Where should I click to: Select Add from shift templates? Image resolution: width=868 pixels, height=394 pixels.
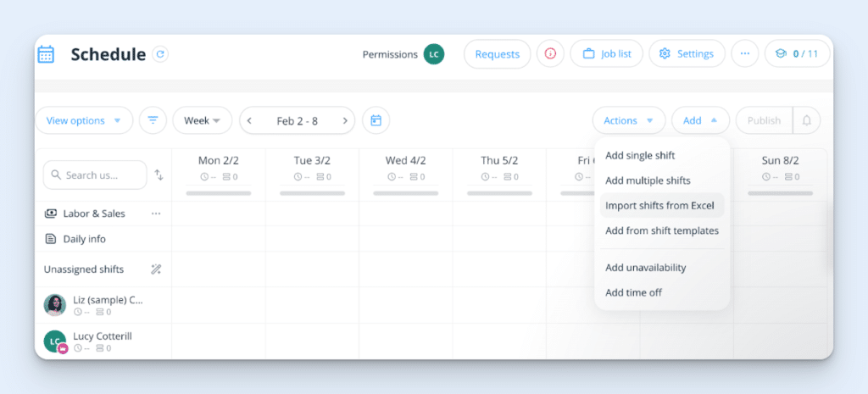661,230
